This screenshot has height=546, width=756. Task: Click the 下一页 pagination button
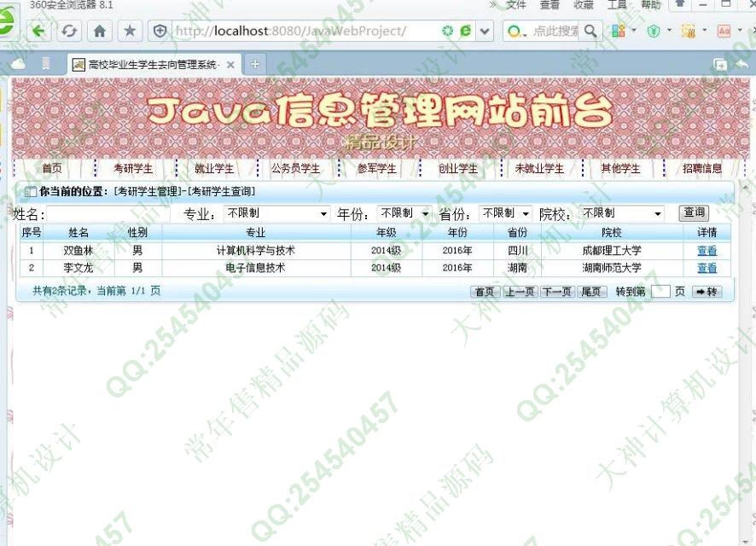coord(557,292)
